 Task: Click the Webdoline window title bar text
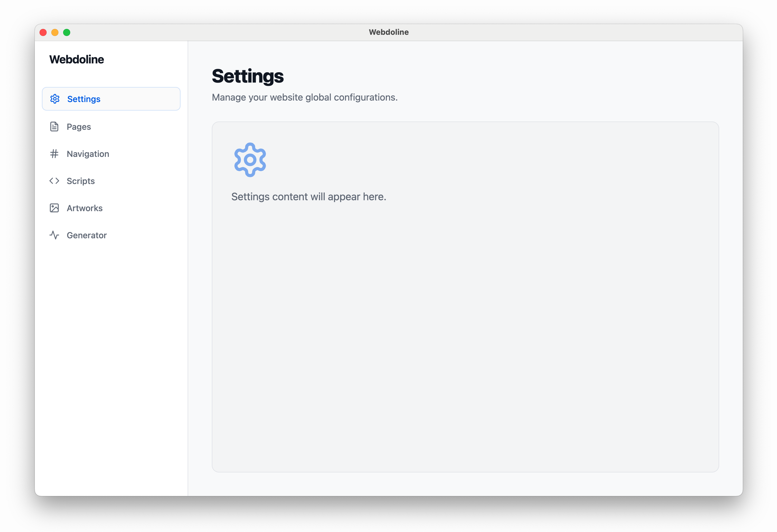[388, 32]
